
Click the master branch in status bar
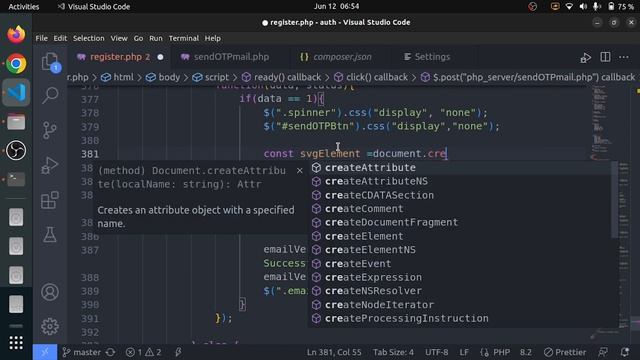[81, 352]
